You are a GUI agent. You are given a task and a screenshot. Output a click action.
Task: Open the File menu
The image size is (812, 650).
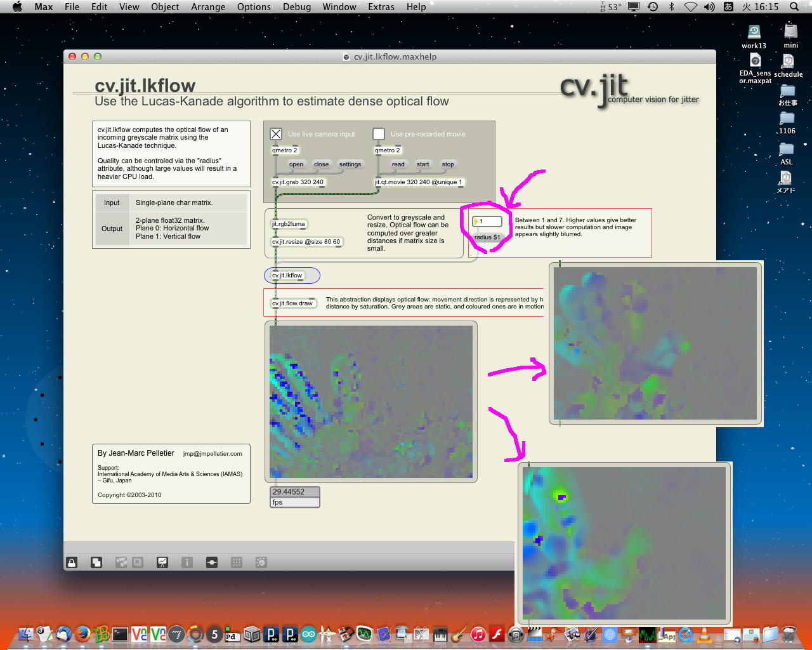click(72, 7)
